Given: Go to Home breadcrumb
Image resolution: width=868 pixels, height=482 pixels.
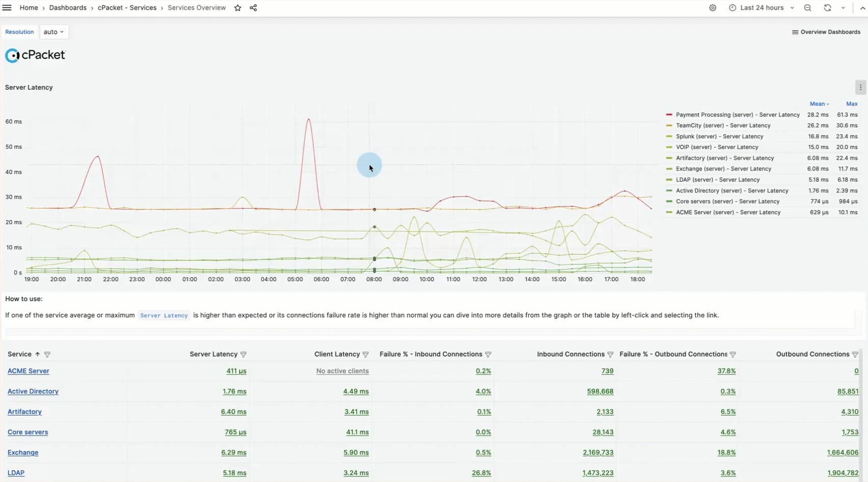Looking at the screenshot, I should point(29,8).
